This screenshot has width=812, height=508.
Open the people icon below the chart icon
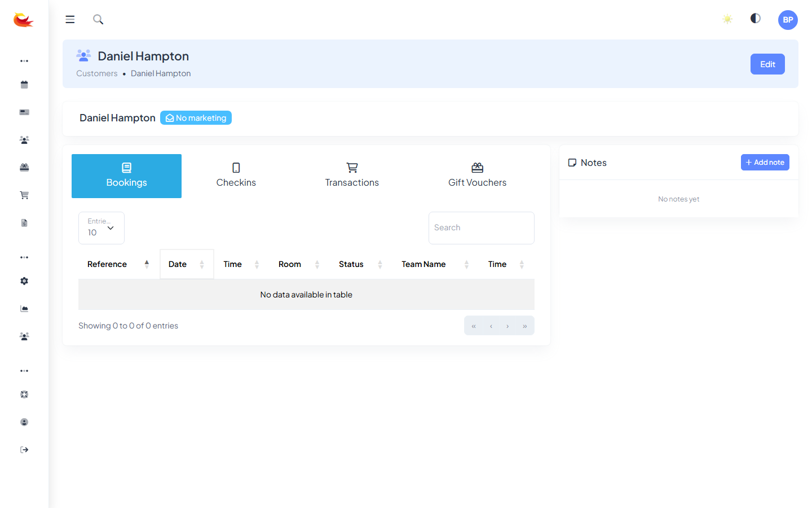coord(24,336)
